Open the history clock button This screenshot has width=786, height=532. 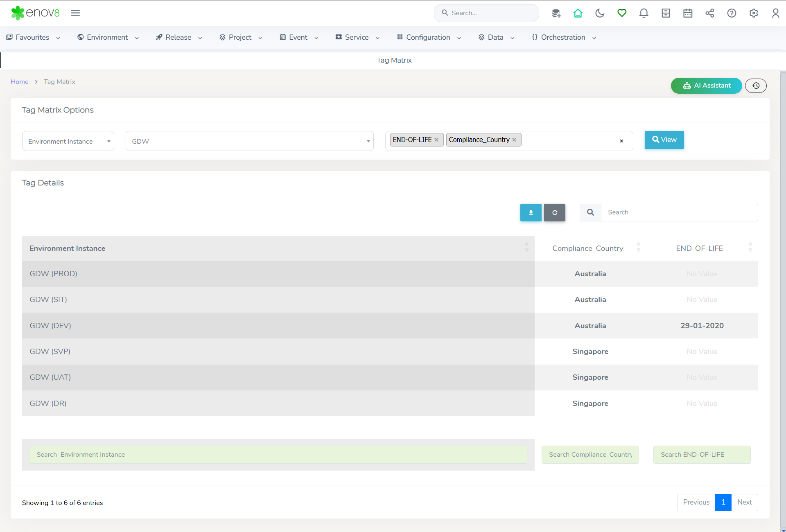pos(756,86)
